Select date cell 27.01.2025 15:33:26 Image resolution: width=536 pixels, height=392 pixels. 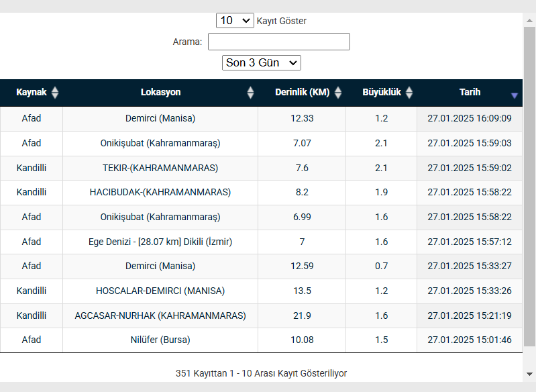pyautogui.click(x=470, y=291)
